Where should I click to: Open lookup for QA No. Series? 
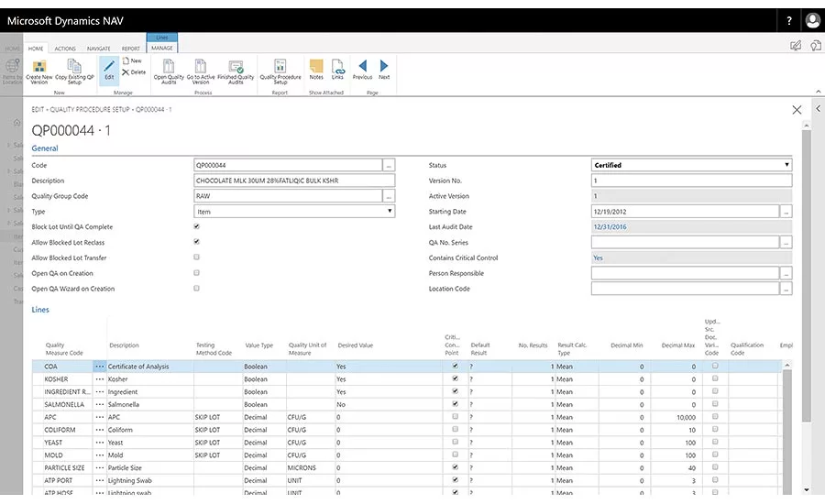click(786, 243)
